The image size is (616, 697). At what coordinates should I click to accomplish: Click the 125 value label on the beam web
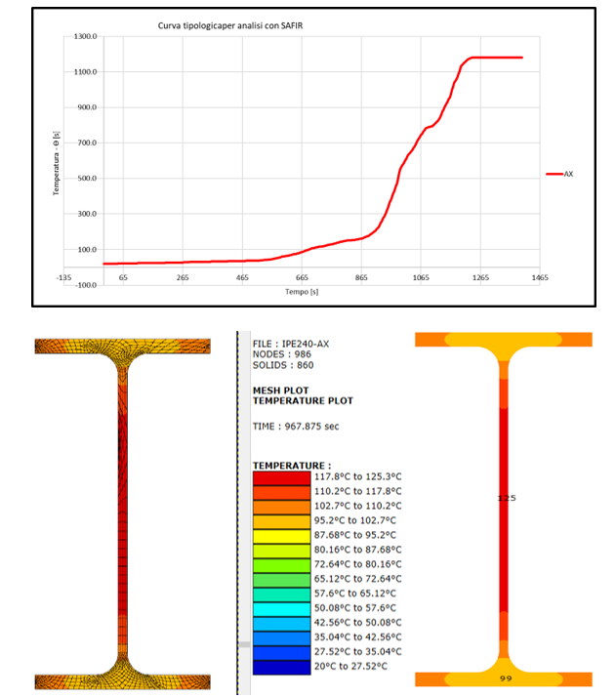pyautogui.click(x=505, y=498)
